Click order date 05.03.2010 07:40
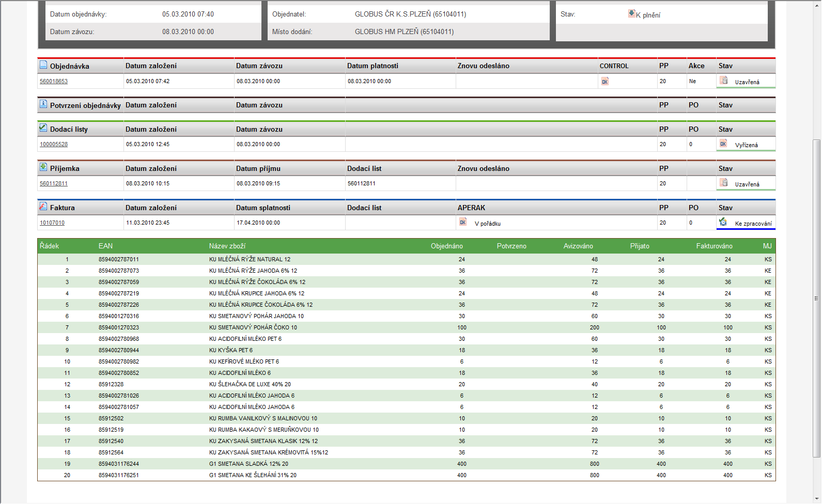 click(188, 14)
